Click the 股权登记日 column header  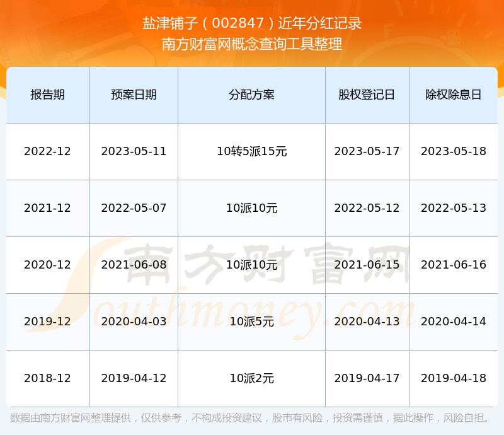(367, 95)
